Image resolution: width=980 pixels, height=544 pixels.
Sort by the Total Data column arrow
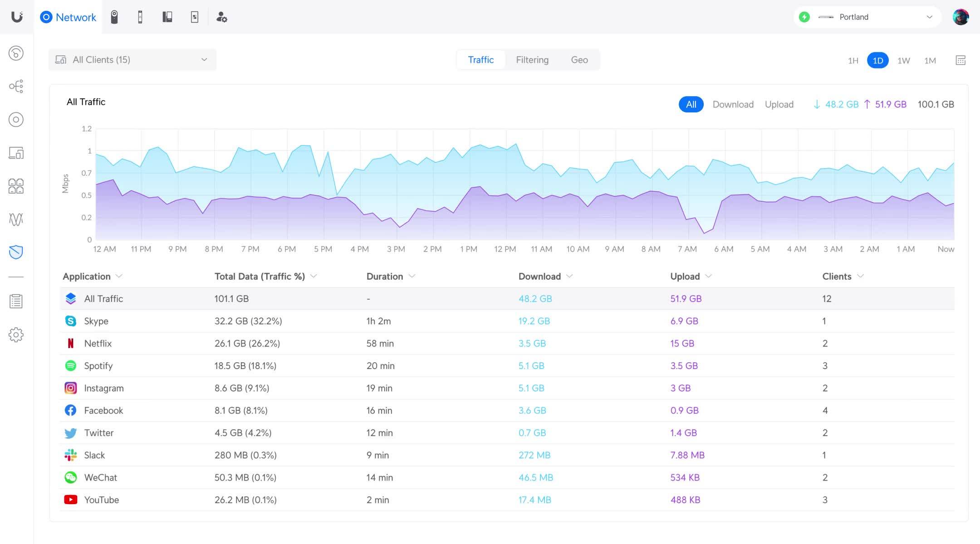tap(314, 276)
